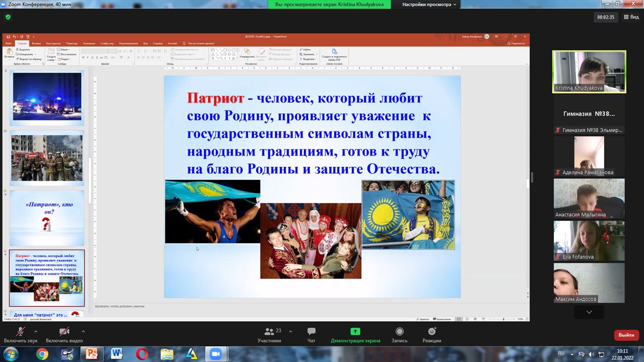Undo last action in quick access toolbar

pyautogui.click(x=14, y=37)
